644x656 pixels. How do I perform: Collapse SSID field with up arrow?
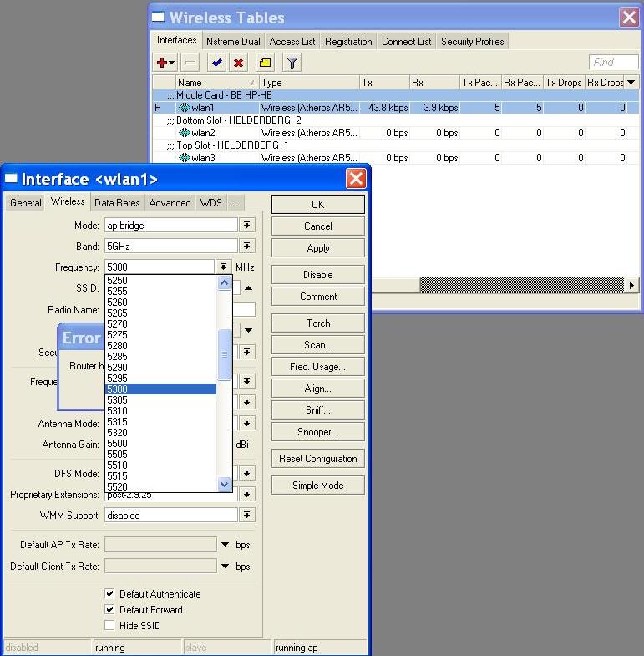click(x=248, y=287)
